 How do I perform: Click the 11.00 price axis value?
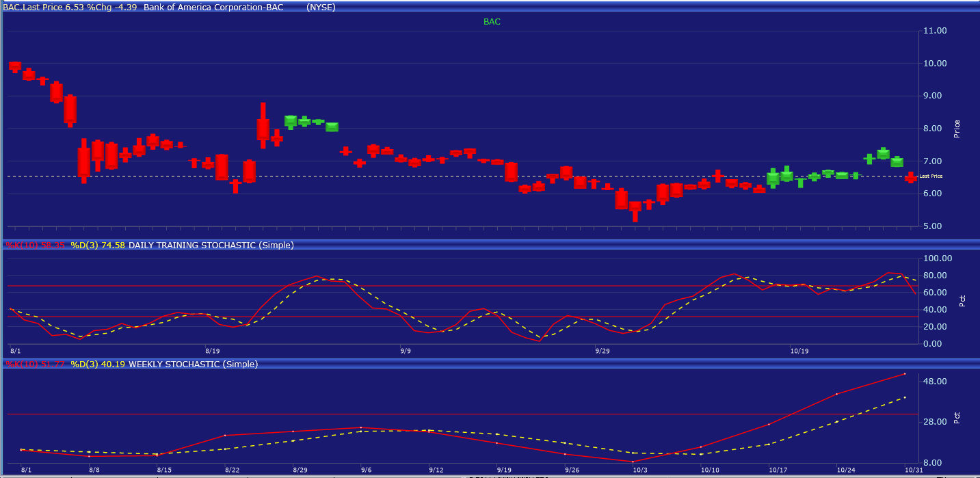(x=934, y=31)
